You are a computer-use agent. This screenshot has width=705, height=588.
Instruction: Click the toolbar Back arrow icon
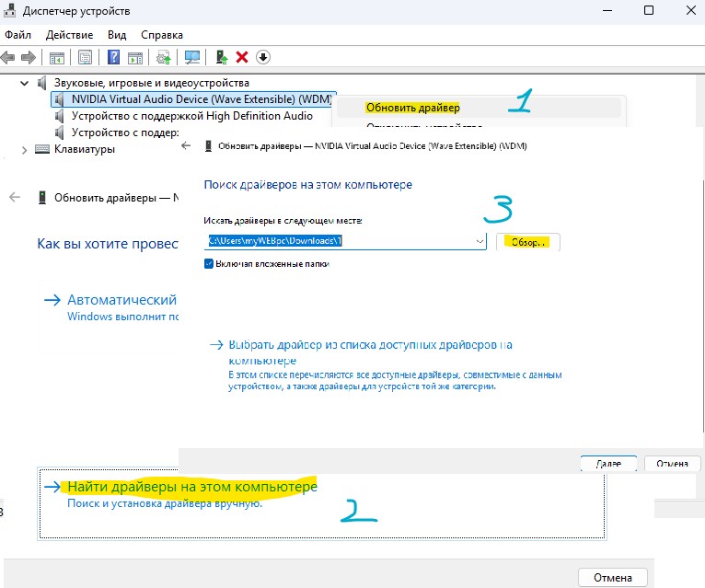8,57
